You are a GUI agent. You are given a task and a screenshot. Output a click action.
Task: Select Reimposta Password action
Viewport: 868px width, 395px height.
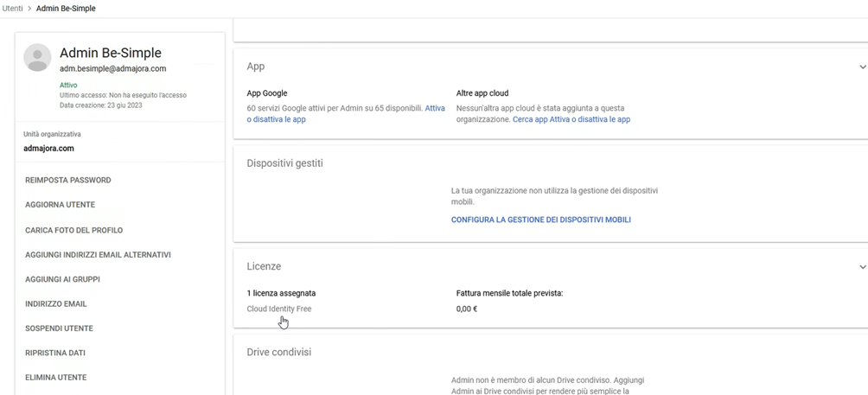[x=68, y=181]
